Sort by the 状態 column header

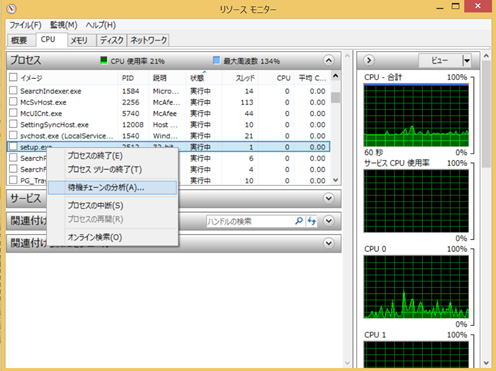197,78
